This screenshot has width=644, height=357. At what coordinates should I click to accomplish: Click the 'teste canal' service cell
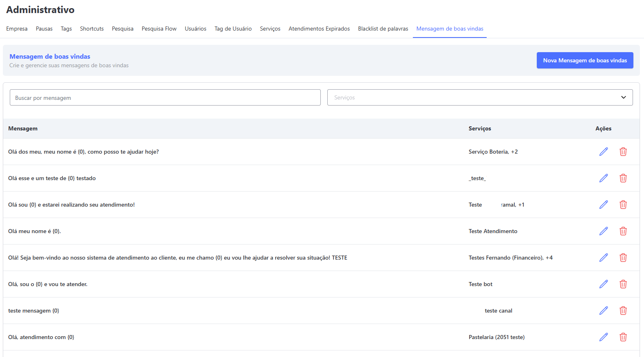498,311
